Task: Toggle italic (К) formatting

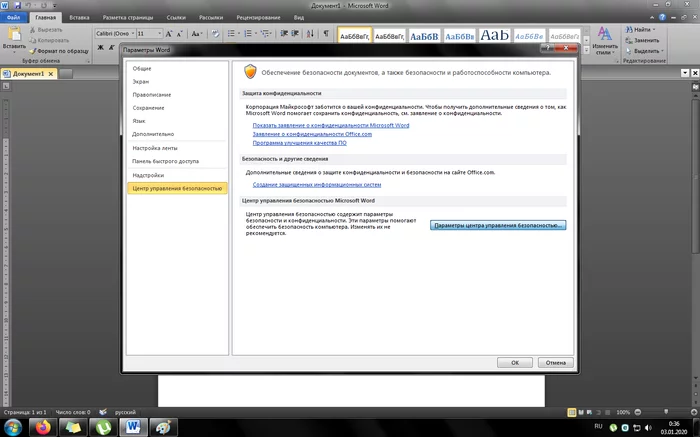Action: pos(112,47)
